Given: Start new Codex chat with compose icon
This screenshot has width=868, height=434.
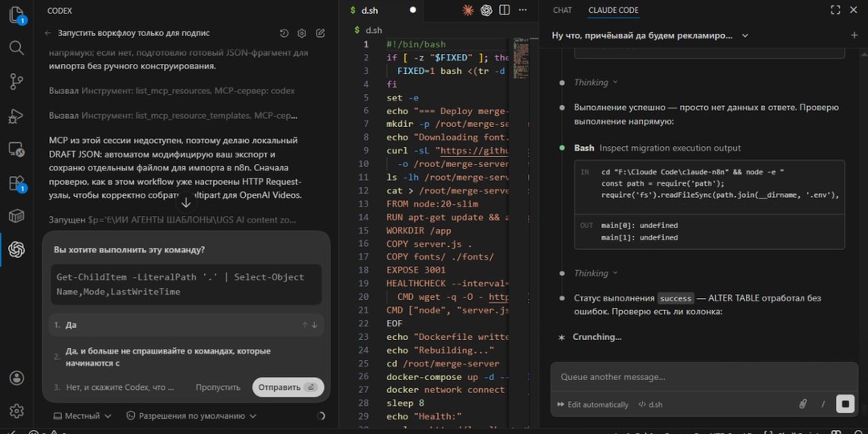Looking at the screenshot, I should 320,33.
